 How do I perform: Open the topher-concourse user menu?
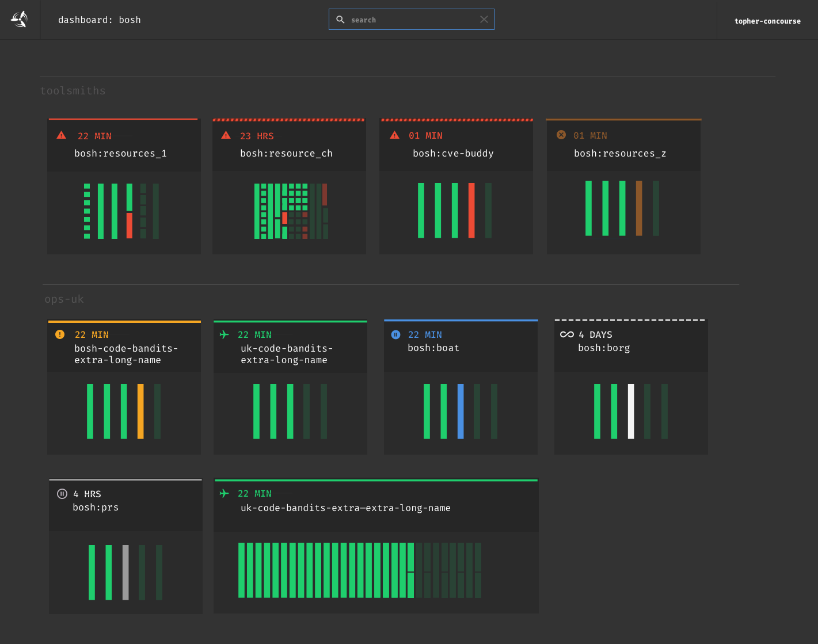(x=767, y=21)
